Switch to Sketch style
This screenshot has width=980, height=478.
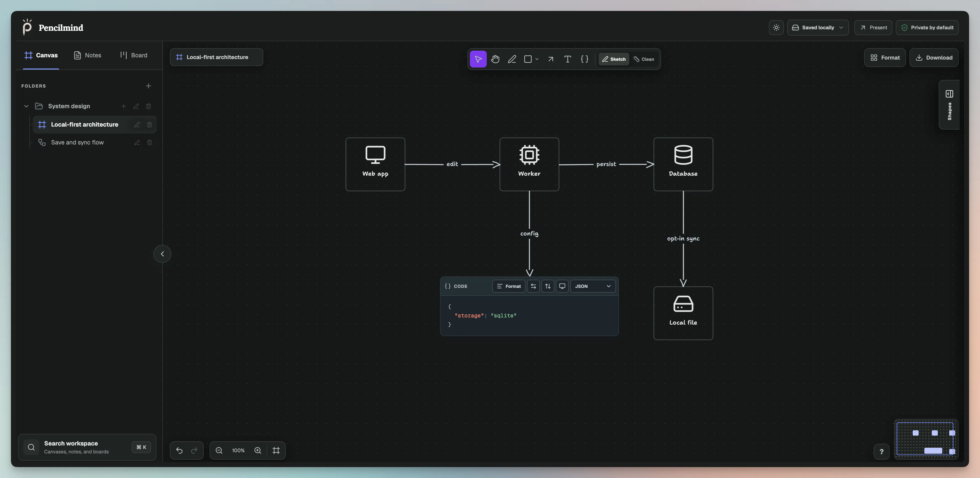click(614, 59)
